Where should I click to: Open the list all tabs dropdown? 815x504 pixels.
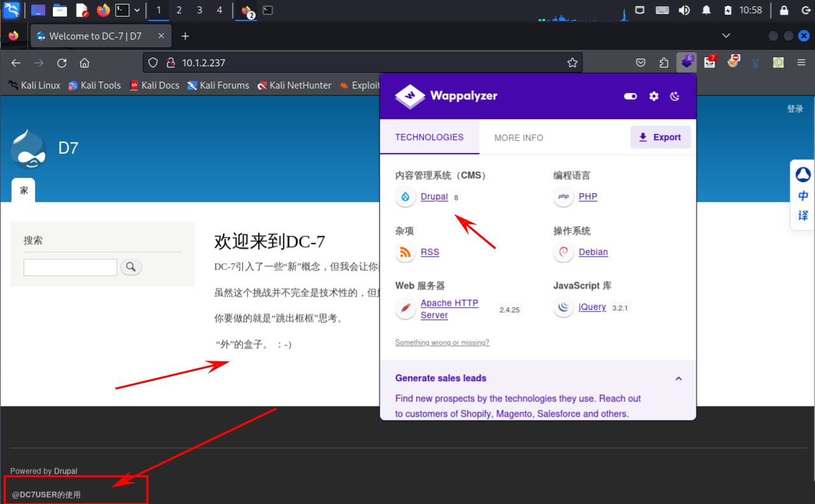(726, 36)
